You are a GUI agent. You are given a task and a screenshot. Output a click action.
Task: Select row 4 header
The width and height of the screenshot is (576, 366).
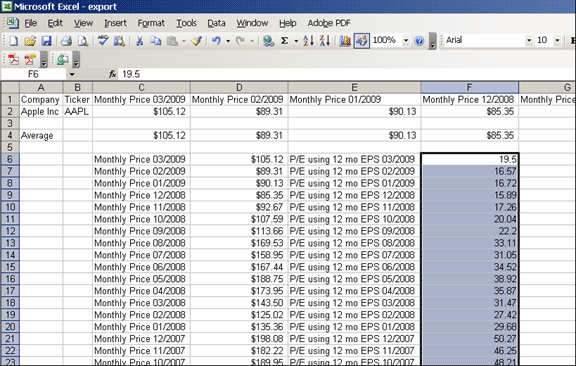point(10,135)
